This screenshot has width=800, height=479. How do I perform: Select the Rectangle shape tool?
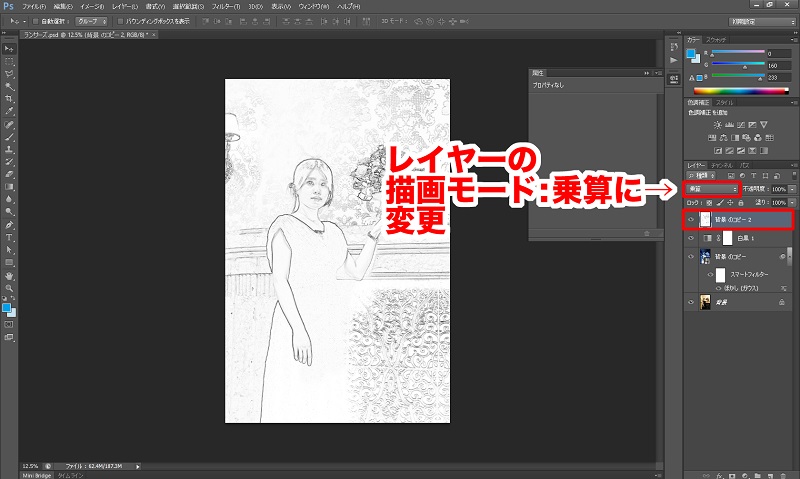(9, 263)
